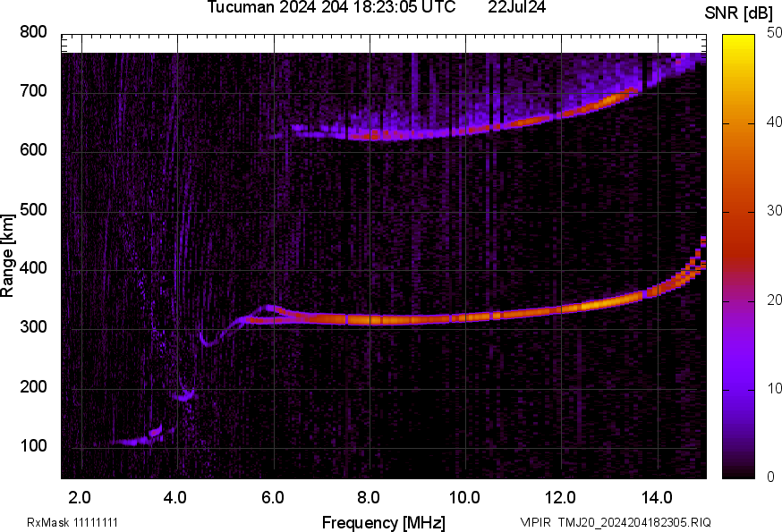Click the '500' range tick label

pyautogui.click(x=34, y=210)
